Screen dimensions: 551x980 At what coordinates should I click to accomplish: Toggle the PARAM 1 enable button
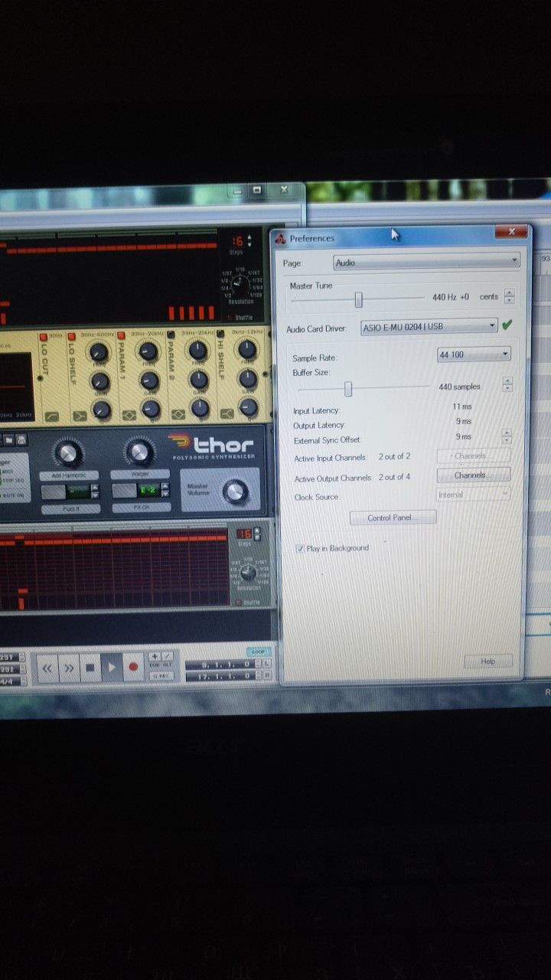(x=121, y=335)
